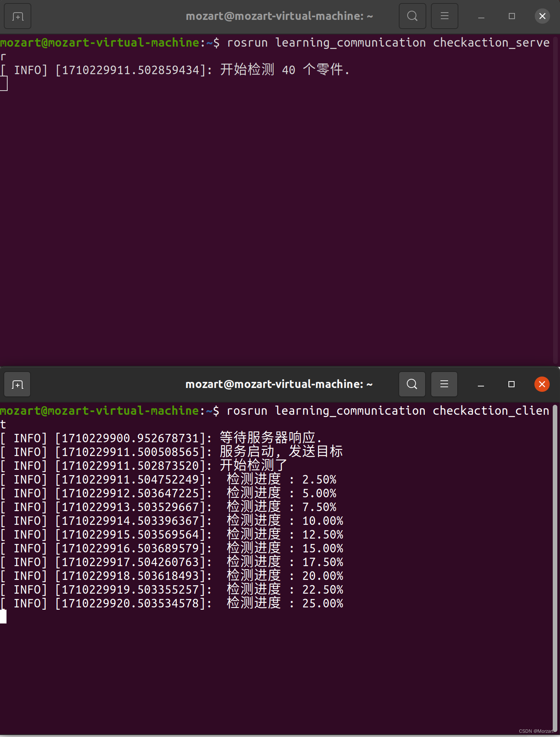Open hamburger menu in client terminal window
The width and height of the screenshot is (560, 737).
(444, 384)
